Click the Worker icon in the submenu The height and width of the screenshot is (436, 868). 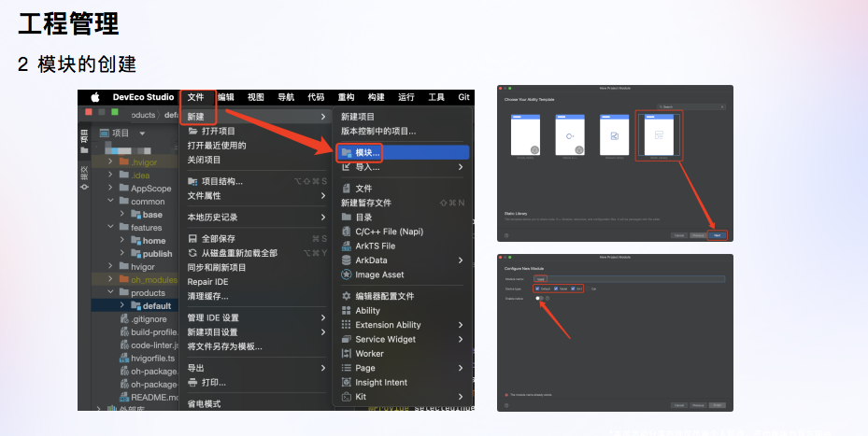[x=346, y=354]
